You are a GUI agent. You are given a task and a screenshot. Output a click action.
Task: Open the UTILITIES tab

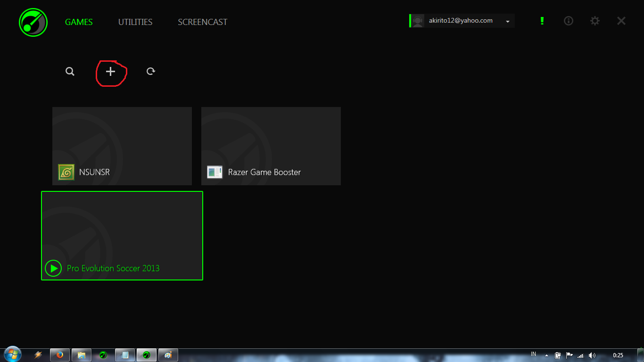pyautogui.click(x=135, y=22)
